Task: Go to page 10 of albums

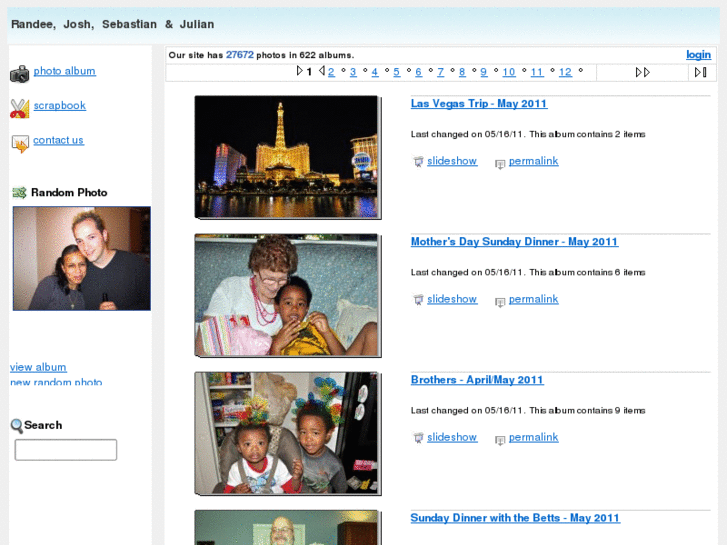Action: pos(509,72)
